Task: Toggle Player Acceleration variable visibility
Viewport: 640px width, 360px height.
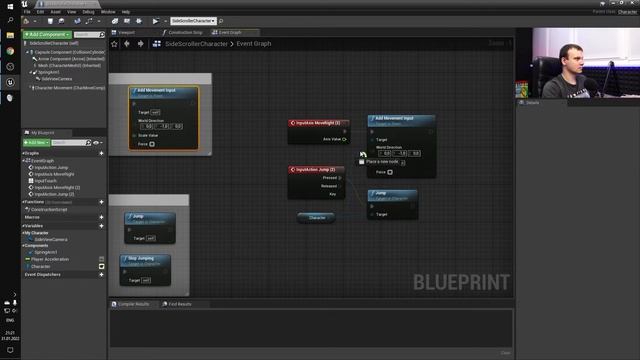Action: pos(101,259)
